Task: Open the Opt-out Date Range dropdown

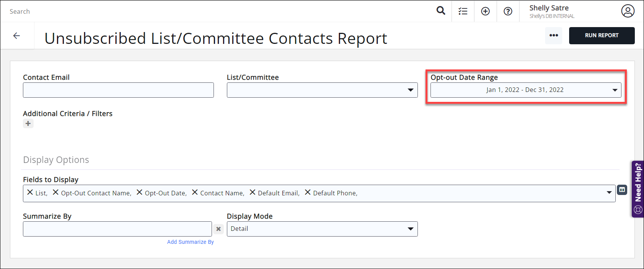Action: 615,90
